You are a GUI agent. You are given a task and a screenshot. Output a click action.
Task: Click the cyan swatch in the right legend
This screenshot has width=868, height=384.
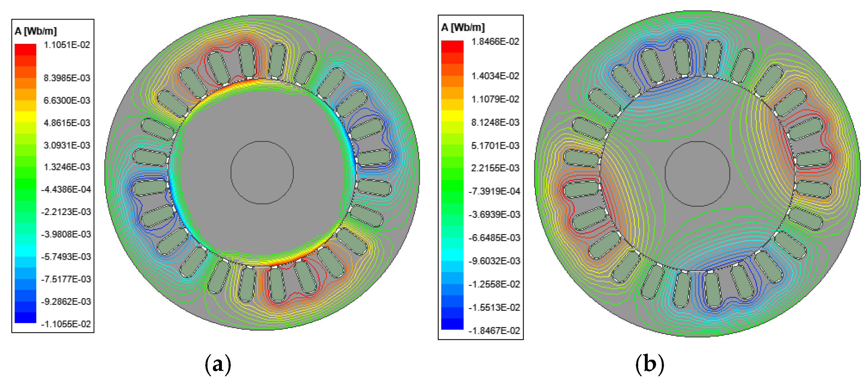coord(452,254)
